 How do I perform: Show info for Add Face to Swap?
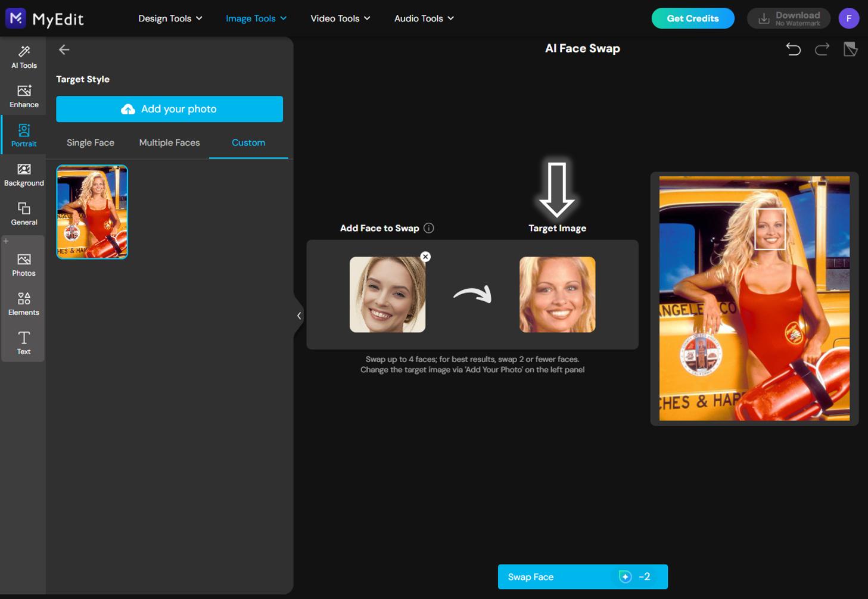pyautogui.click(x=428, y=228)
